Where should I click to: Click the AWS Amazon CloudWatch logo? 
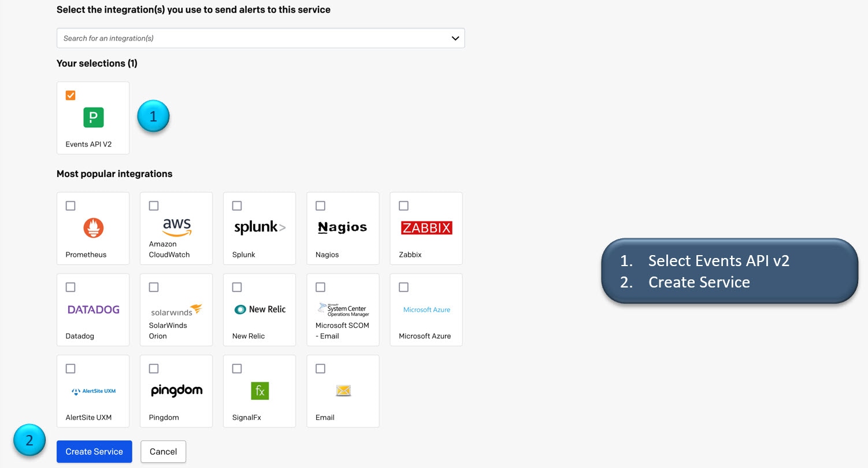click(176, 227)
